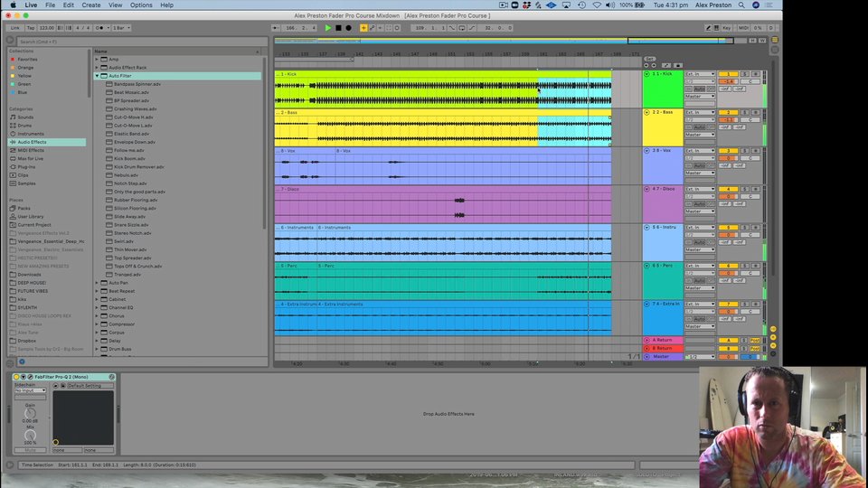Screen dimensions: 868x488
Task: Select Kick Drum Remover.adv preset
Action: pyautogui.click(x=138, y=166)
